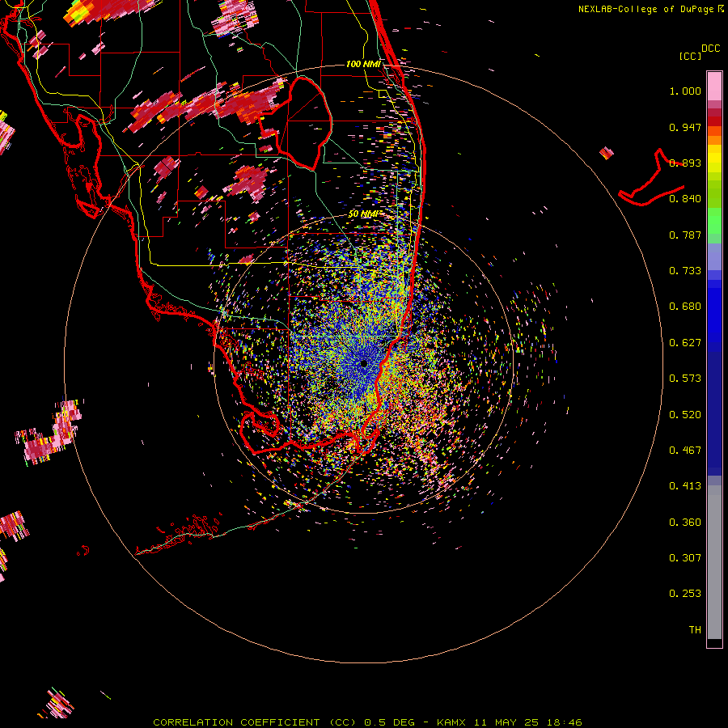Viewport: 728px width, 728px height.
Task: Click the bright green color bar segment
Action: click(x=714, y=221)
